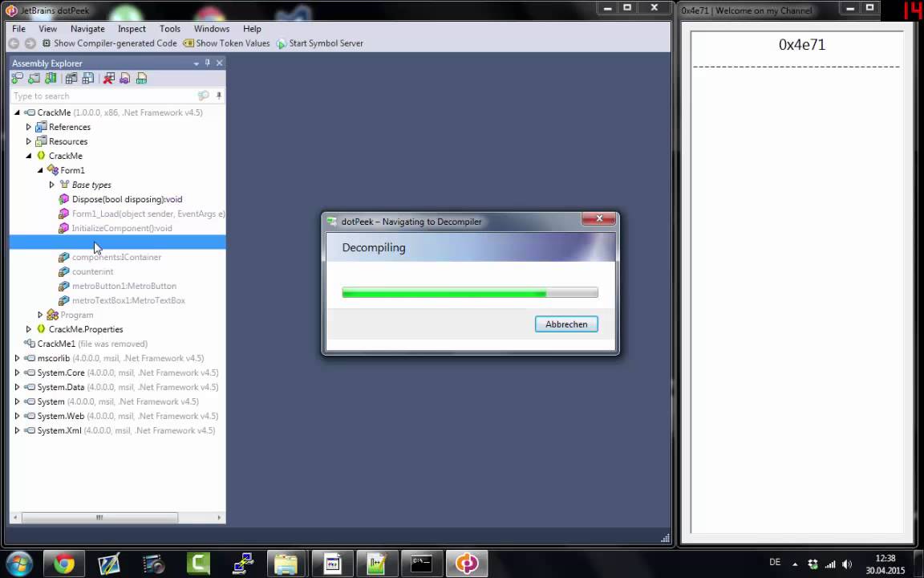Collapse the CrackMe namespace node
The width and height of the screenshot is (924, 578).
point(28,156)
